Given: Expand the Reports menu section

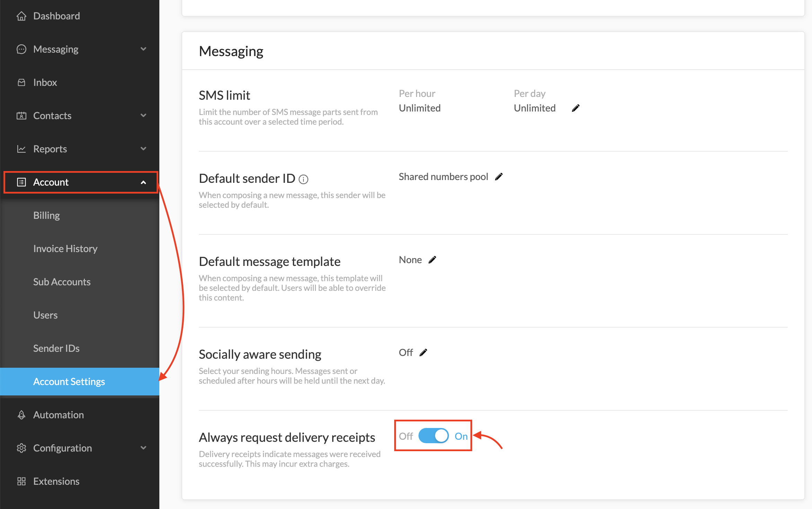Looking at the screenshot, I should (x=144, y=149).
